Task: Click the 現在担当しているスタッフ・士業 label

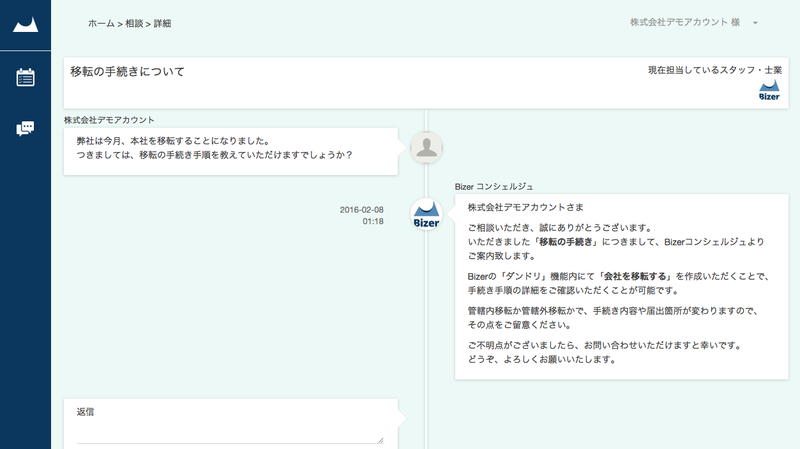Action: click(x=715, y=70)
